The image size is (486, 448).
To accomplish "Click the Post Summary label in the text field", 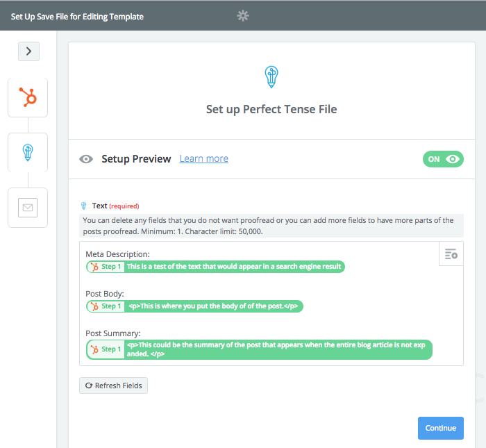I will [112, 333].
